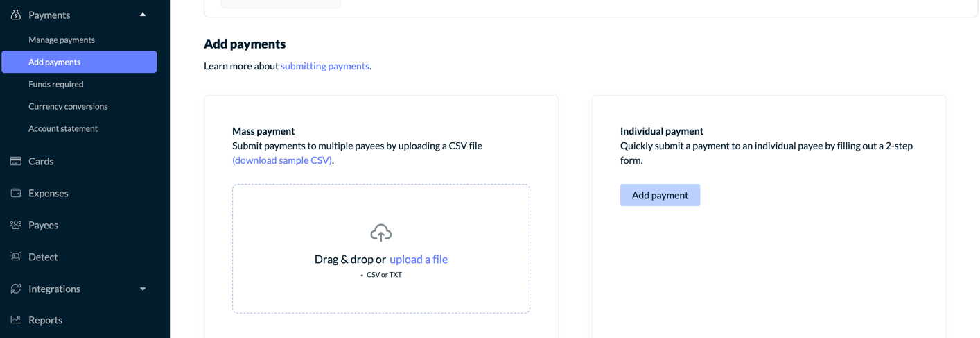
Task: Open Account statement page
Action: click(x=63, y=128)
